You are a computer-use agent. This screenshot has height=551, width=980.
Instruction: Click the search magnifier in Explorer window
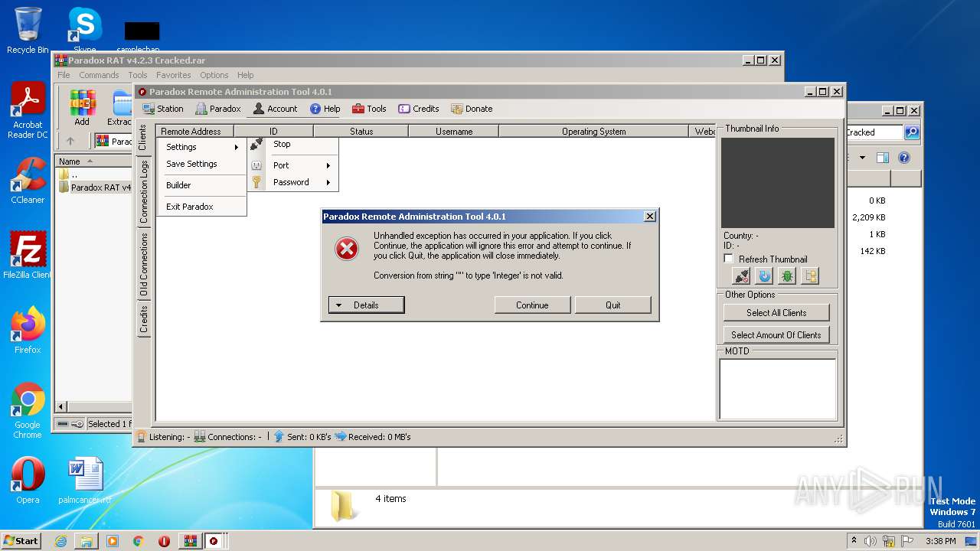[911, 132]
